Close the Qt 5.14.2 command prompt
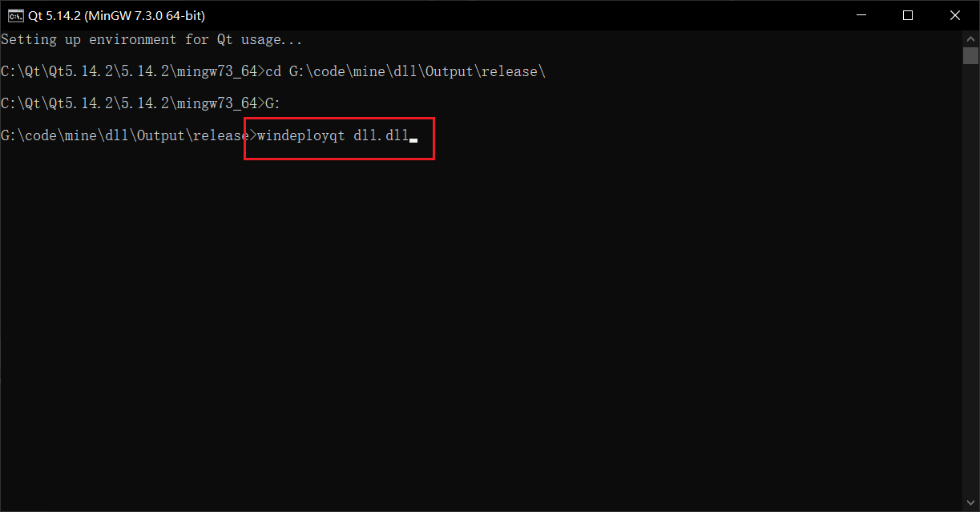This screenshot has width=980, height=512. [955, 15]
